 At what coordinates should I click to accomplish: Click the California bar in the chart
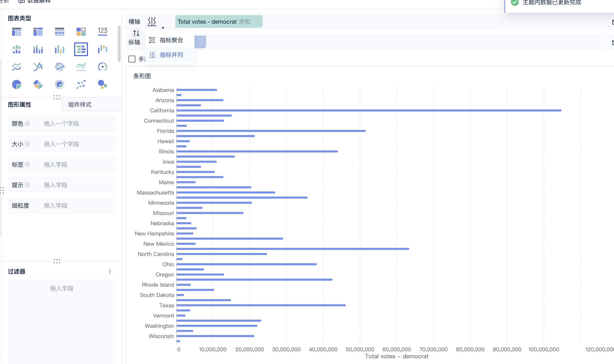368,110
